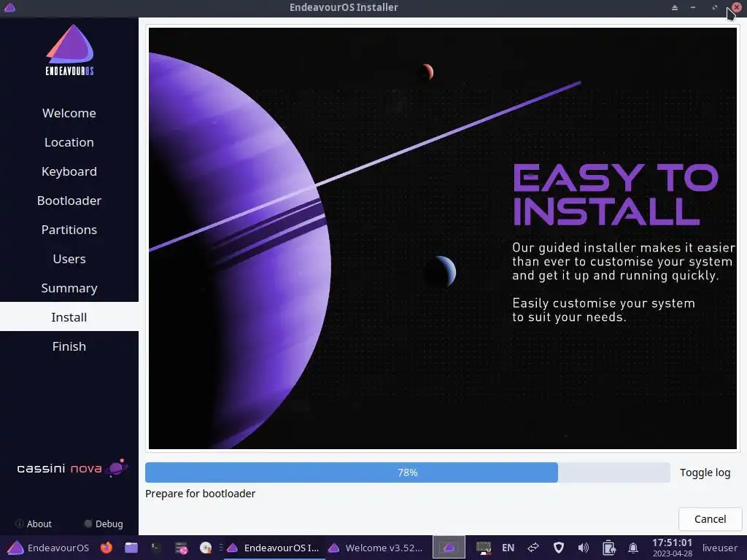Launch Firefox from the taskbar
Screen dimensions: 747x560
[x=107, y=548]
